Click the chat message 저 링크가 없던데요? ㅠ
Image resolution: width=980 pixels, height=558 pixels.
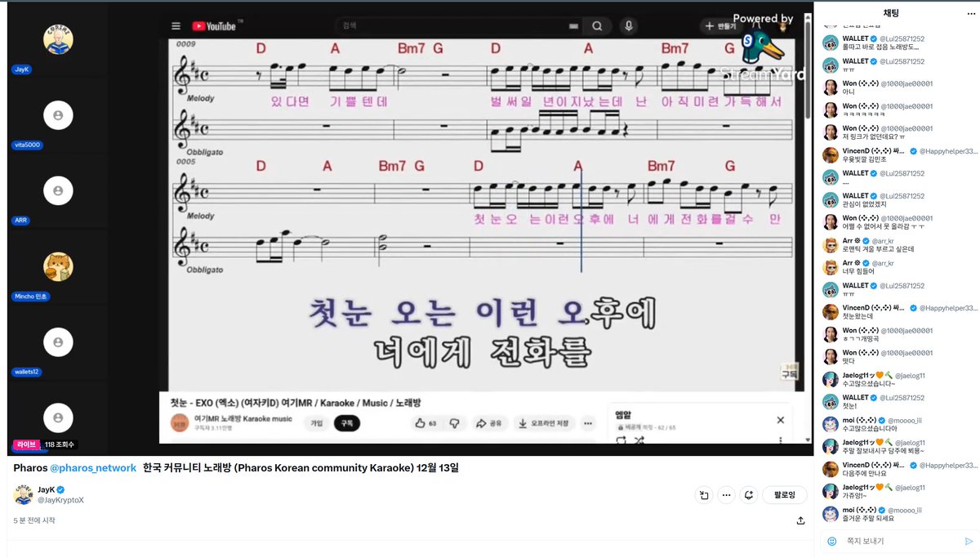(875, 136)
